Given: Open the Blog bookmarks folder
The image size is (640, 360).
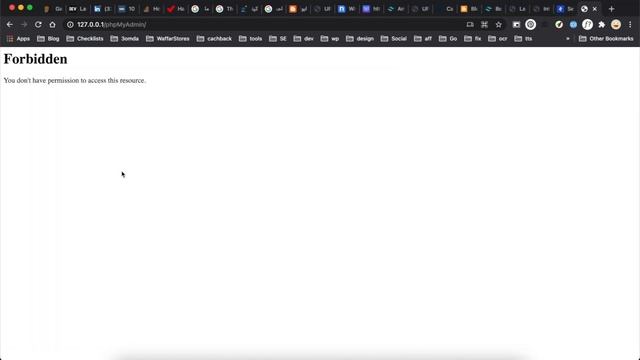Looking at the screenshot, I should tap(48, 39).
